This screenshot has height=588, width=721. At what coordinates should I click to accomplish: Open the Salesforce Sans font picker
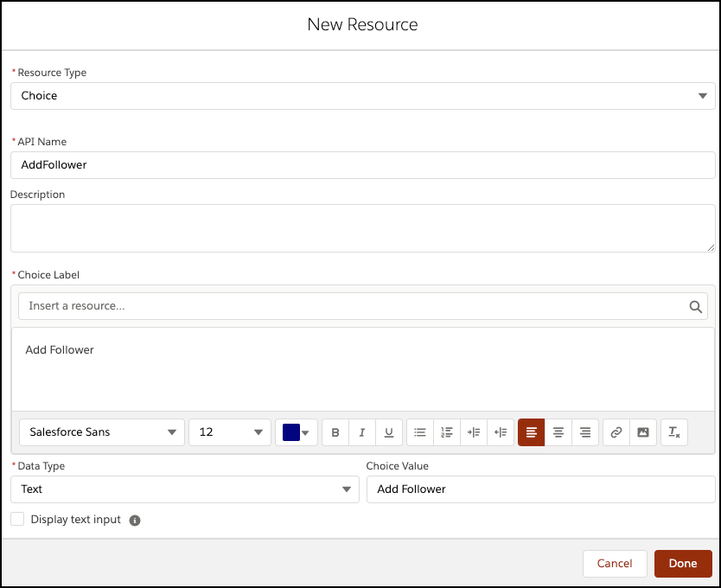click(101, 432)
